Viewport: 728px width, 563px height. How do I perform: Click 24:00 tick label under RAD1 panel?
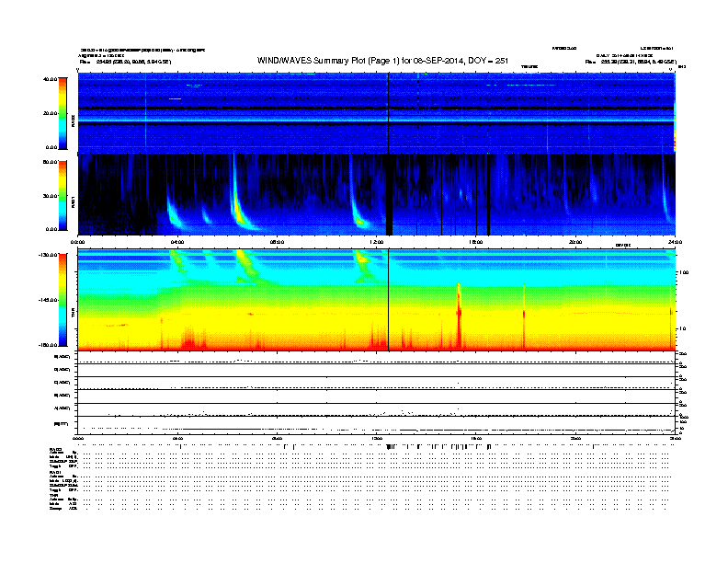(675, 242)
